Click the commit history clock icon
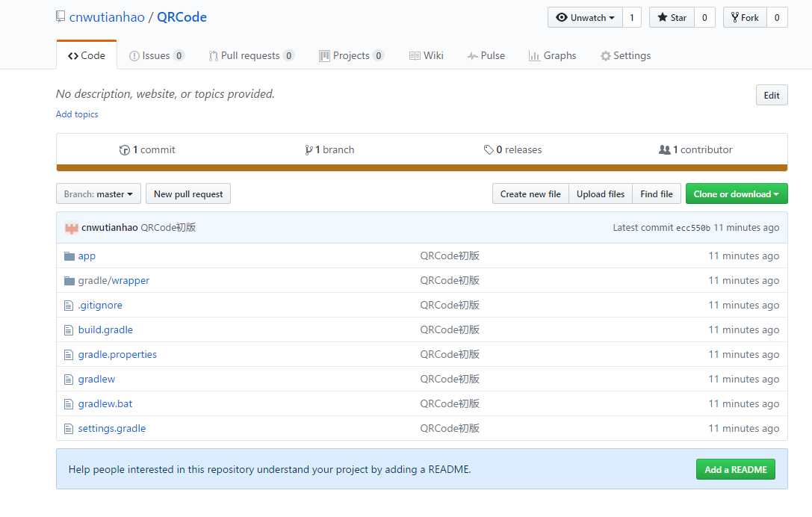812x517 pixels. click(124, 150)
